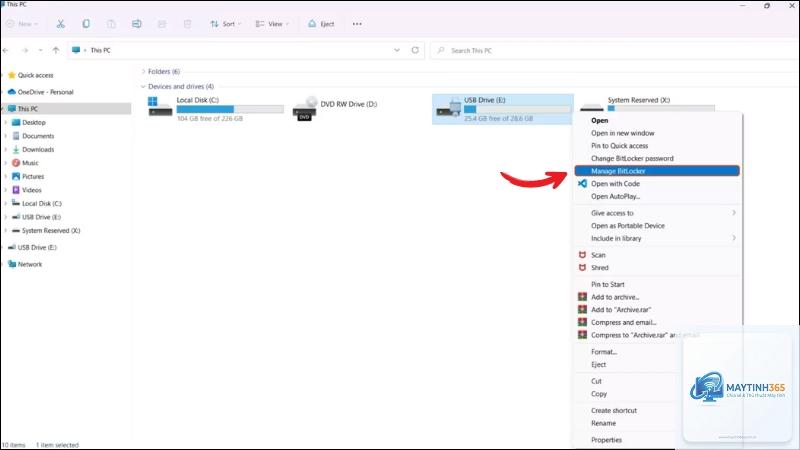This screenshot has width=800, height=450.
Task: Click the Copy icon in toolbar
Action: (86, 24)
